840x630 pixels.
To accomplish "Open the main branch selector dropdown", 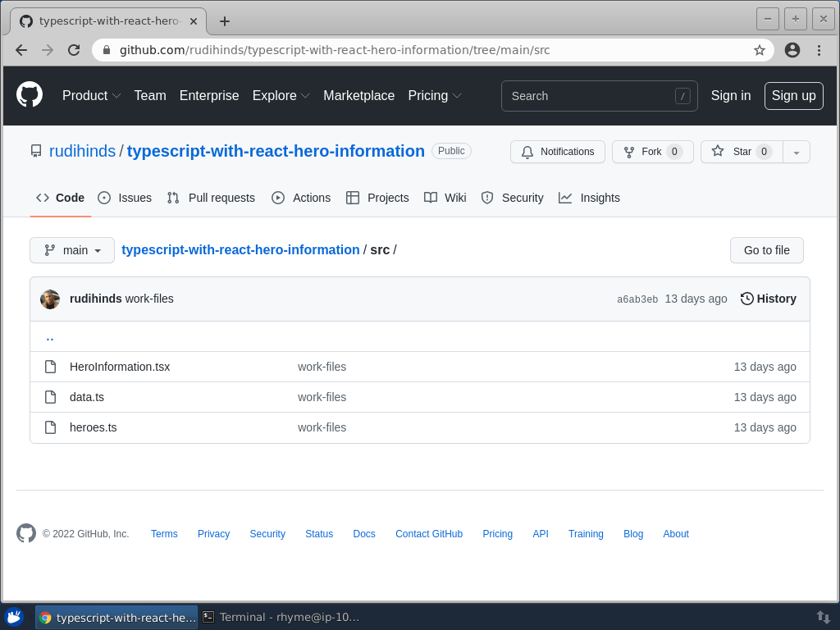I will [72, 250].
